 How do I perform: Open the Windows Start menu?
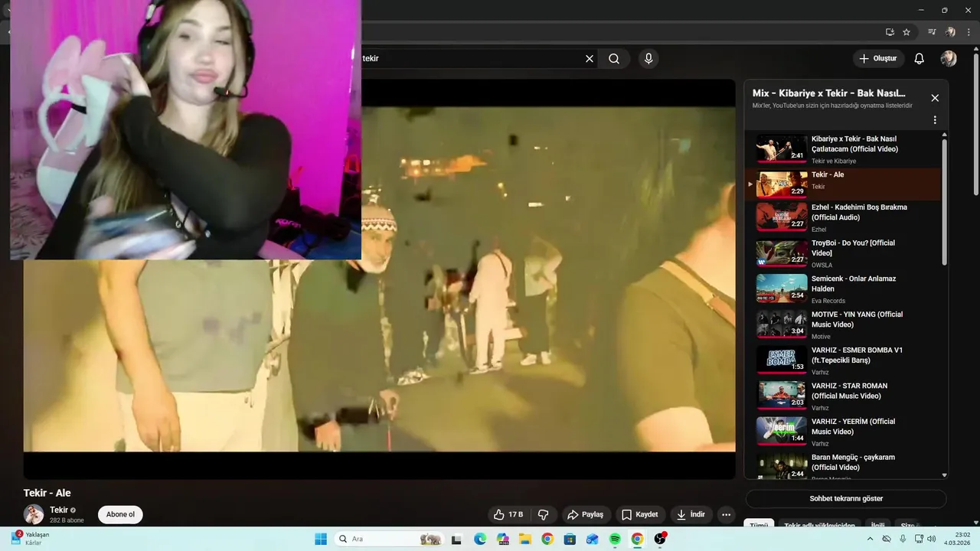coord(321,539)
